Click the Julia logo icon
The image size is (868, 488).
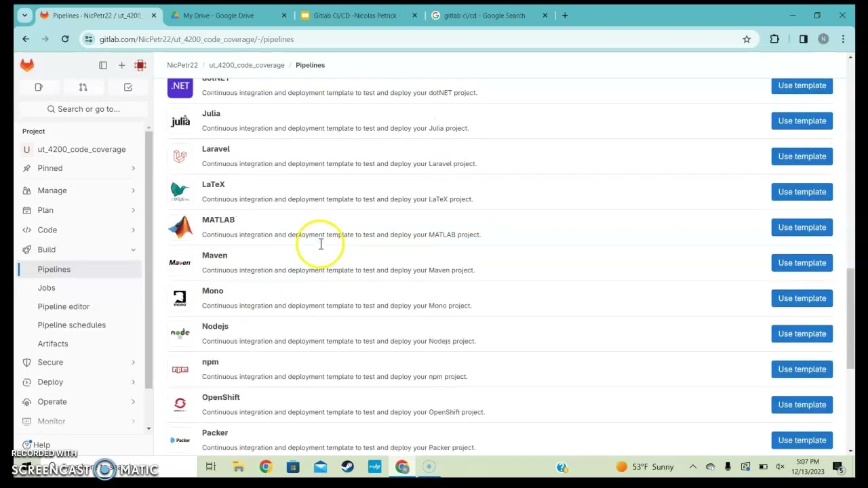tap(180, 121)
